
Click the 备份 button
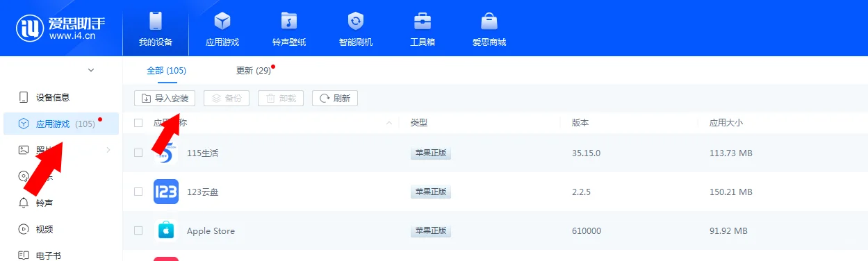coord(227,99)
